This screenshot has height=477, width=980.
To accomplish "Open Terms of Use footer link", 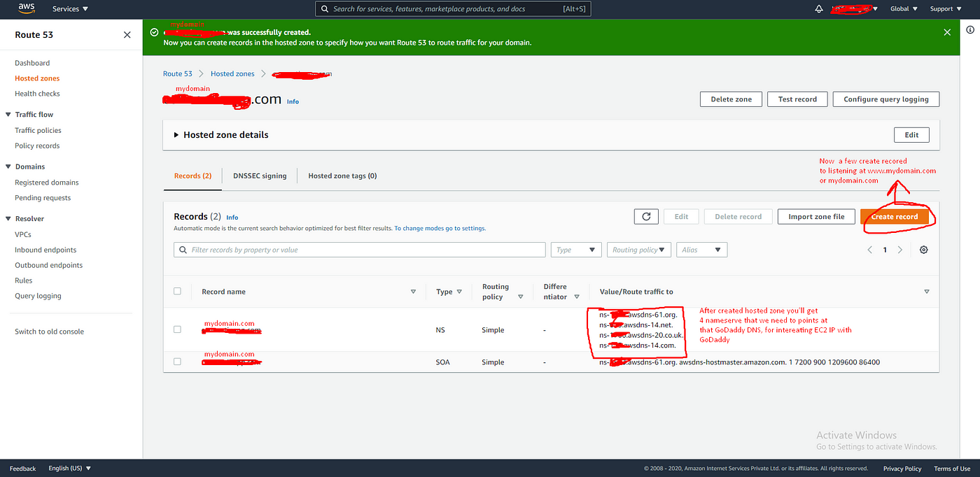I will [x=952, y=469].
